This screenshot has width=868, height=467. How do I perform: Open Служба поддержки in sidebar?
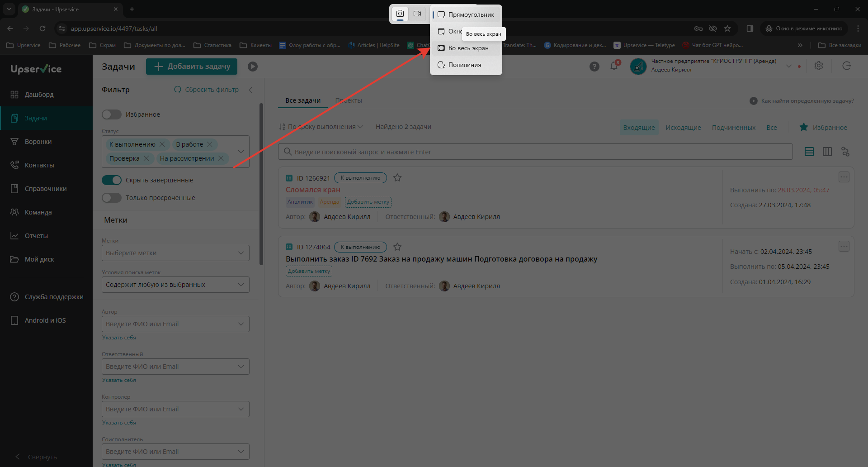pos(46,297)
